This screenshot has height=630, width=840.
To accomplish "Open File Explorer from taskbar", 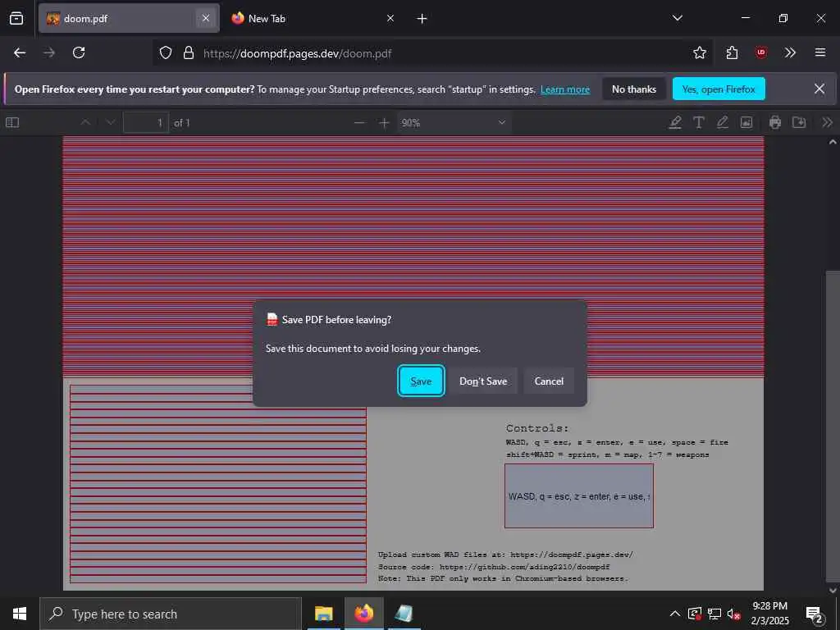I will (323, 614).
